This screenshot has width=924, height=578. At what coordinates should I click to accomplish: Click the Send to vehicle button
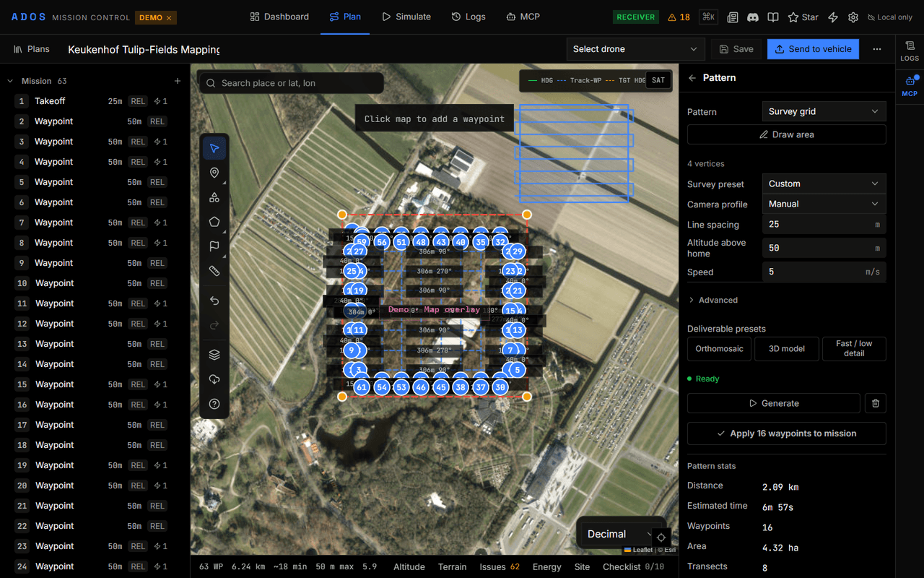(813, 49)
